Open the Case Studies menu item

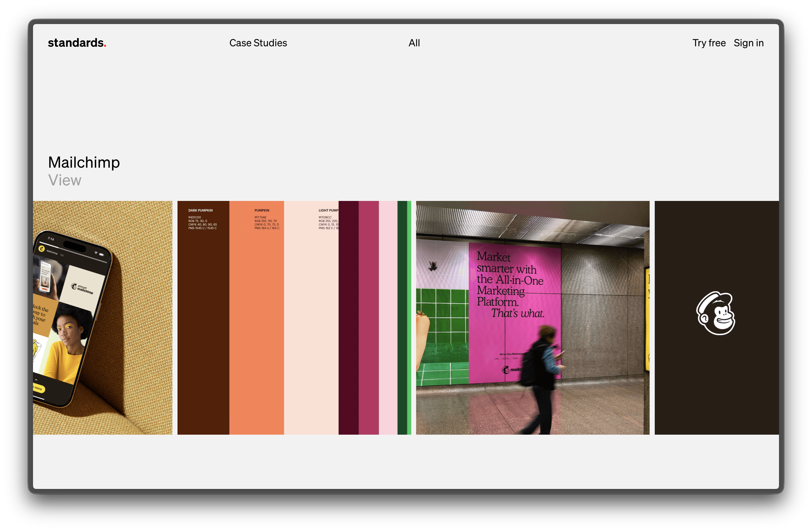pyautogui.click(x=258, y=43)
